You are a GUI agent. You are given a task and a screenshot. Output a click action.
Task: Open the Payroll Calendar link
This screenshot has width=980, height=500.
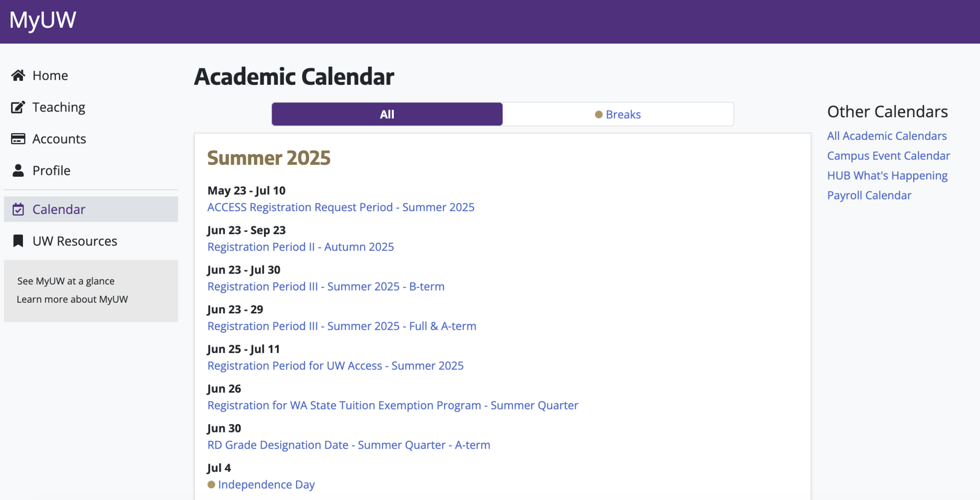(x=869, y=195)
